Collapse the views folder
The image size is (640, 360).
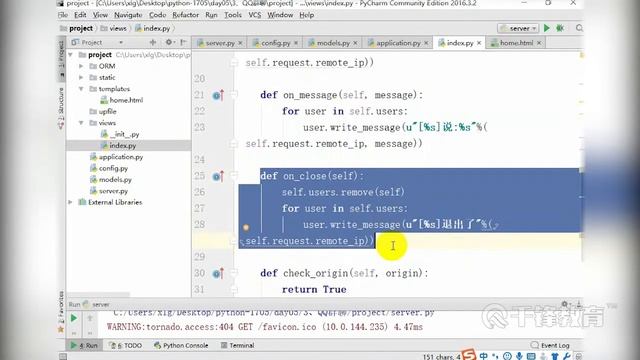(81, 123)
